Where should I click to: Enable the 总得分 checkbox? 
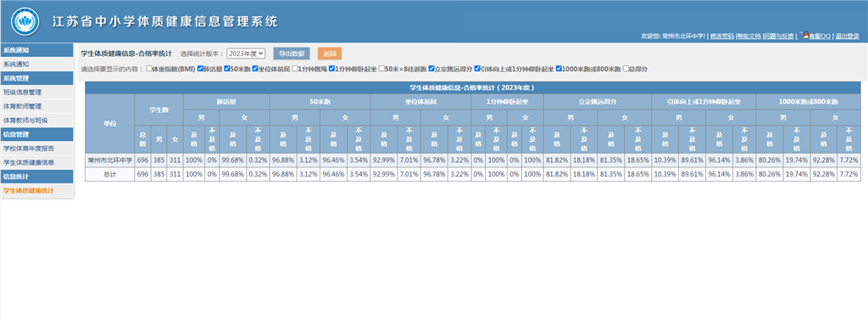[626, 70]
